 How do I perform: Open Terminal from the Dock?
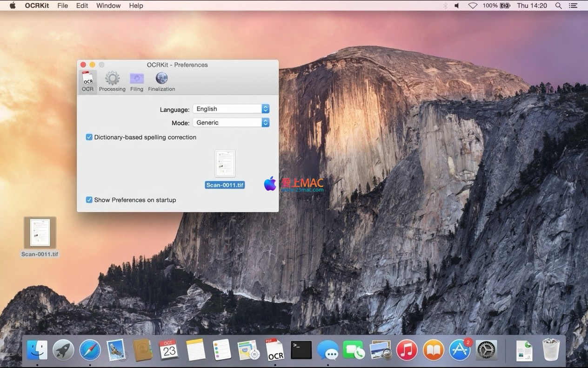[301, 350]
